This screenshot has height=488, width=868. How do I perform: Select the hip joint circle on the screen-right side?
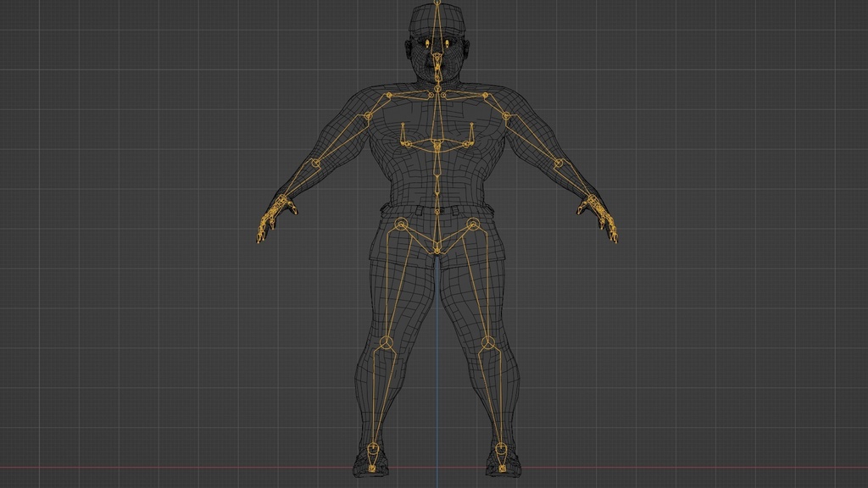click(473, 224)
